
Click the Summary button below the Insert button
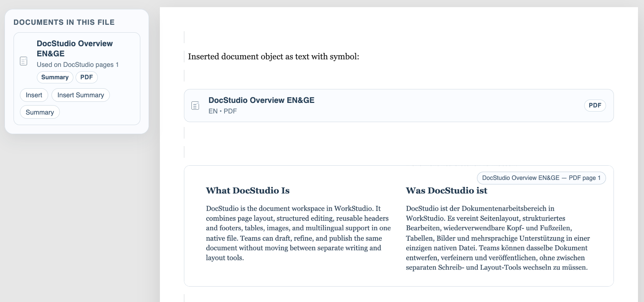(x=40, y=112)
